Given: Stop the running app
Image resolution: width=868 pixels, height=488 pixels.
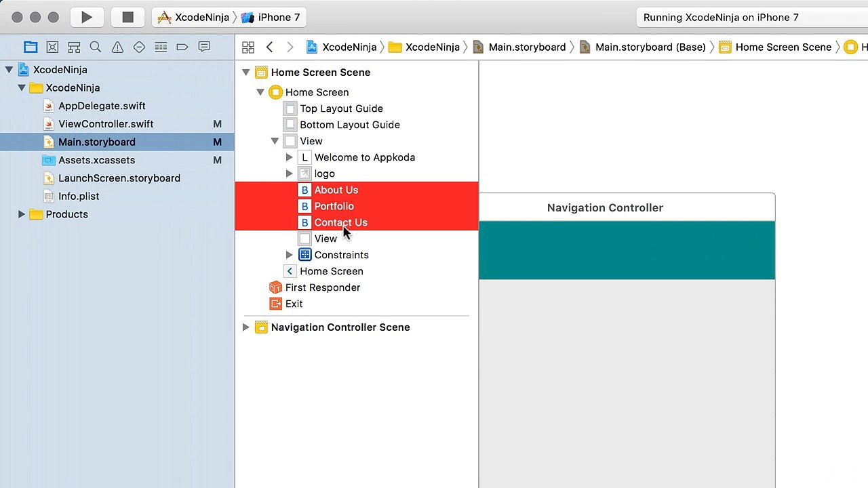Looking at the screenshot, I should [x=127, y=18].
